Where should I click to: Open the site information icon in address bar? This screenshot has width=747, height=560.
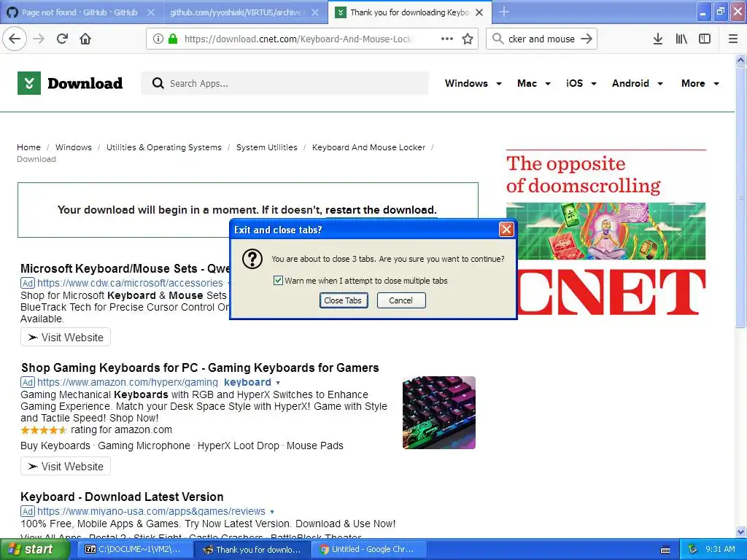(x=158, y=39)
